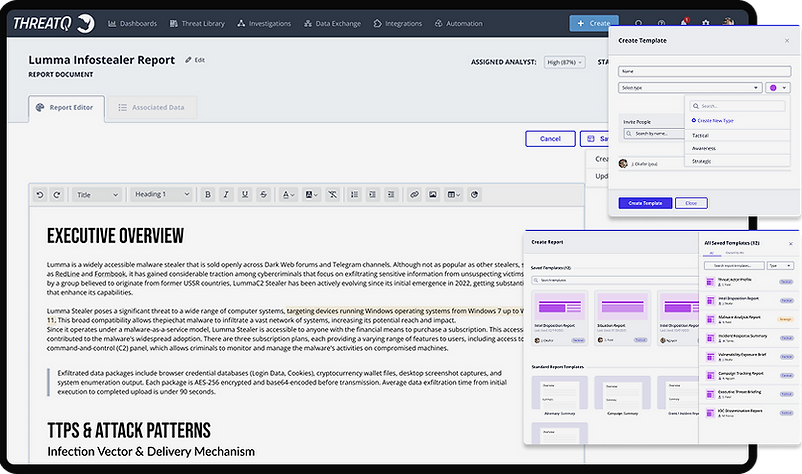
Task: Click the Cancel button
Action: [x=550, y=139]
